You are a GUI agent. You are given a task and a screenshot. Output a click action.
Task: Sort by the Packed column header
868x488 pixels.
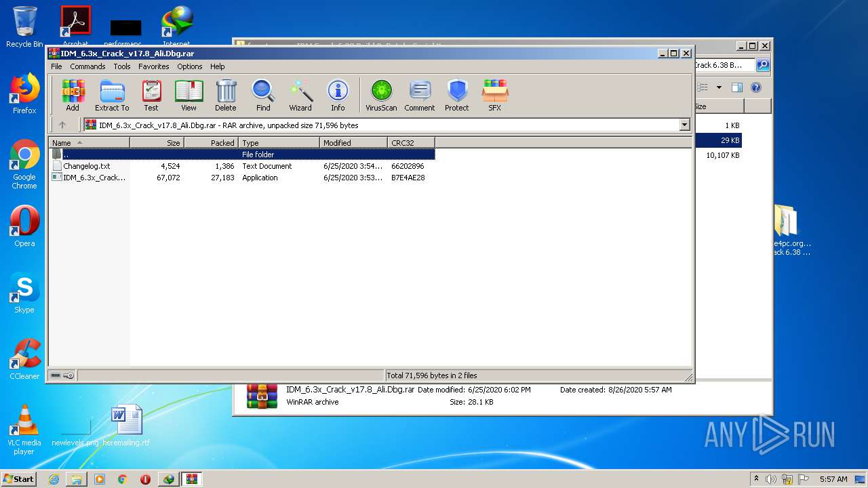pos(211,143)
